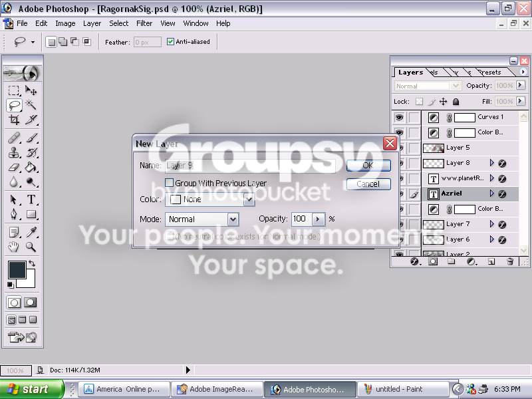Open the Lasso tool preset picker

(33, 42)
